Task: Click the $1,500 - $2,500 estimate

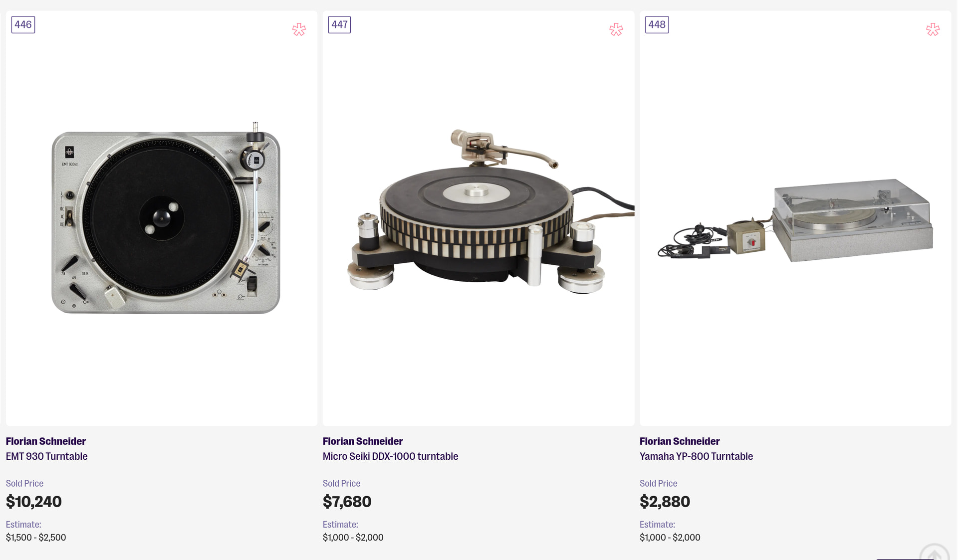Action: pyautogui.click(x=36, y=537)
